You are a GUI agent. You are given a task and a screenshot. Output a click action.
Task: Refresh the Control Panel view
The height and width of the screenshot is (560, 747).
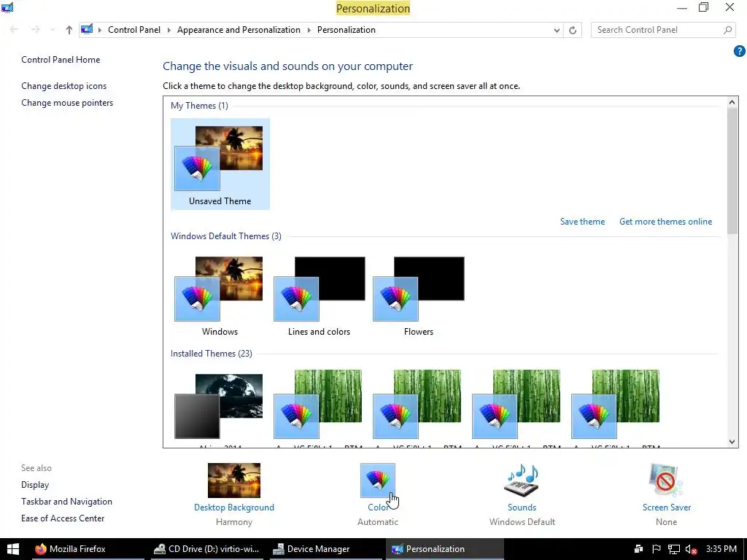pos(573,30)
